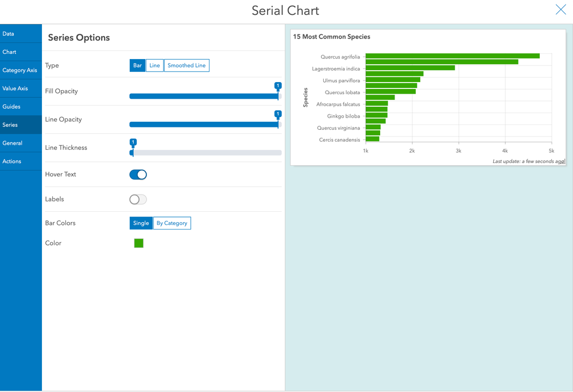Set series type to Line
Screen dimensions: 573x392
point(154,65)
